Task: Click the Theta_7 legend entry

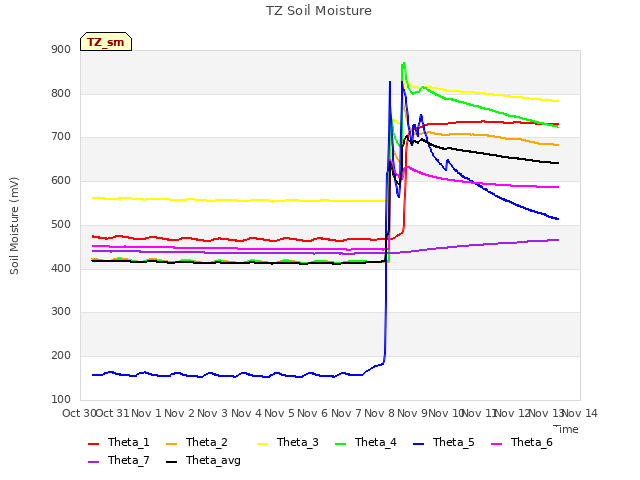Action: (119, 460)
